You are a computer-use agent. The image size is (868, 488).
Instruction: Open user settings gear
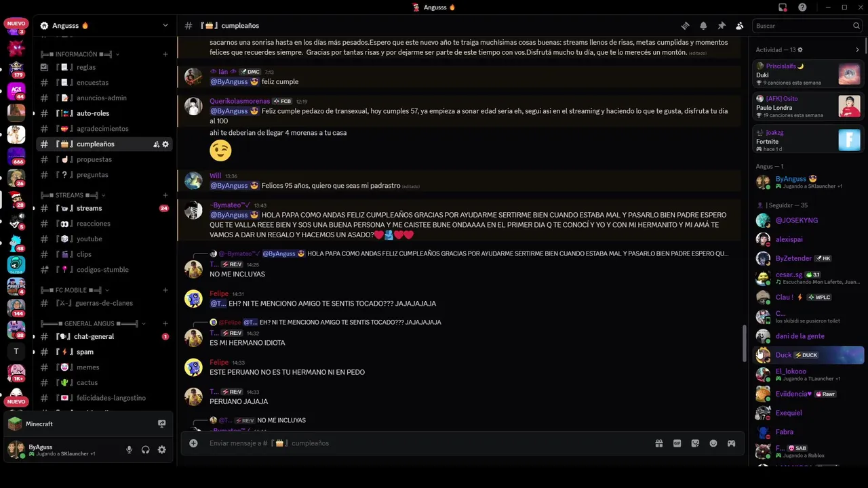pyautogui.click(x=161, y=449)
